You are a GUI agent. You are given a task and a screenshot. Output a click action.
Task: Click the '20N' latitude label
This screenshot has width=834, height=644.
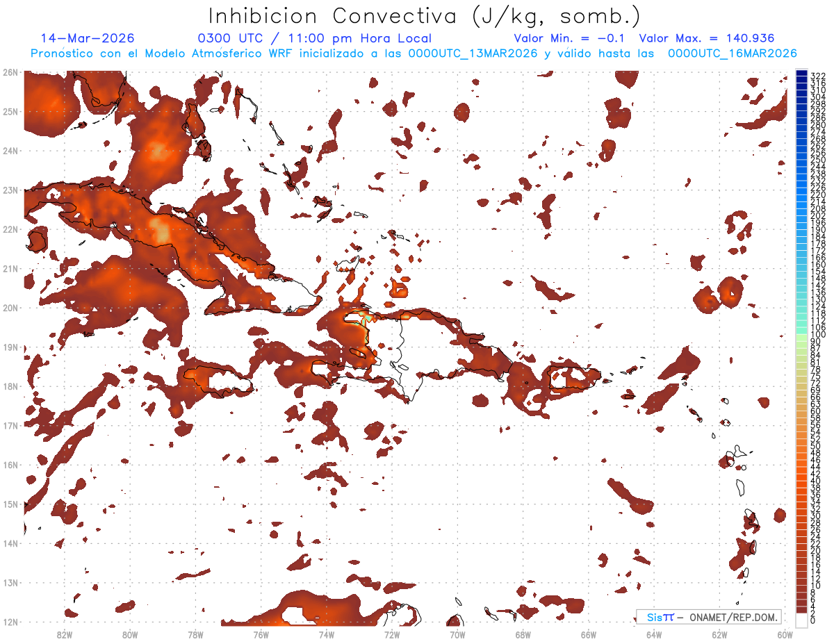(10, 308)
